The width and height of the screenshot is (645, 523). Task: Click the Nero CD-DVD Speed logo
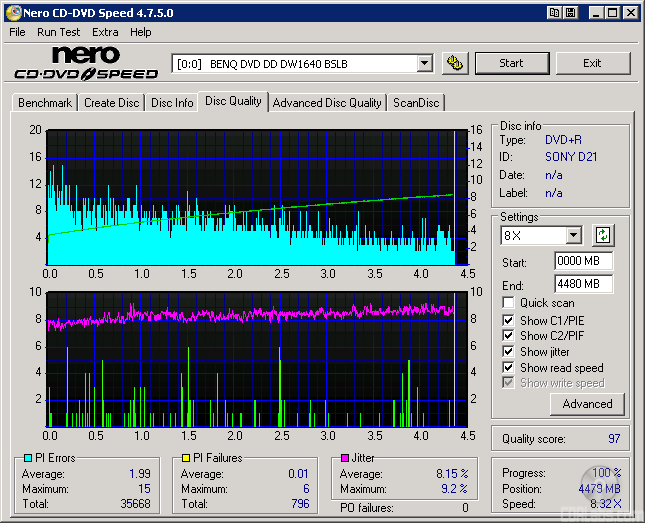86,63
